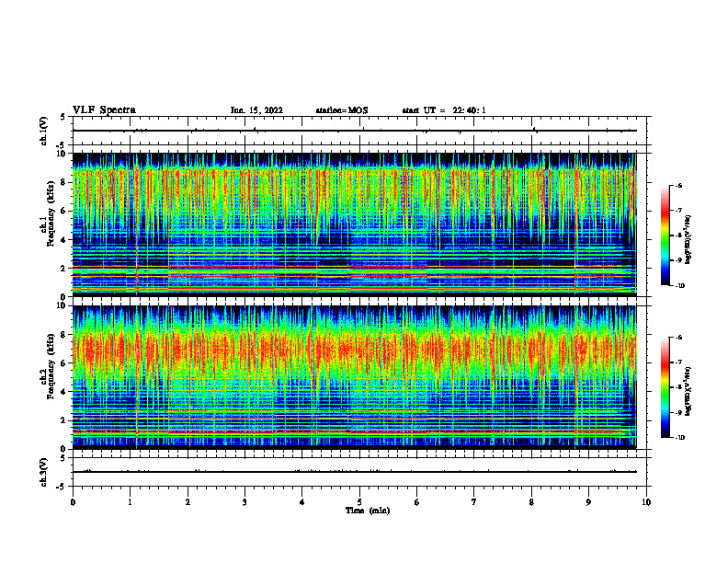Image resolution: width=728 pixels, height=563 pixels.
Task: Click the ch.2 color bar PSD label
Action: click(688, 392)
